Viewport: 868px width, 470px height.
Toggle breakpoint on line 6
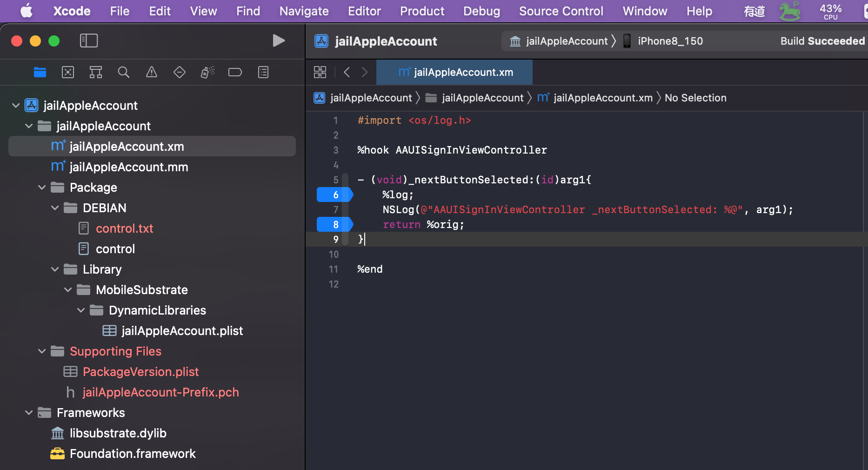click(335, 195)
